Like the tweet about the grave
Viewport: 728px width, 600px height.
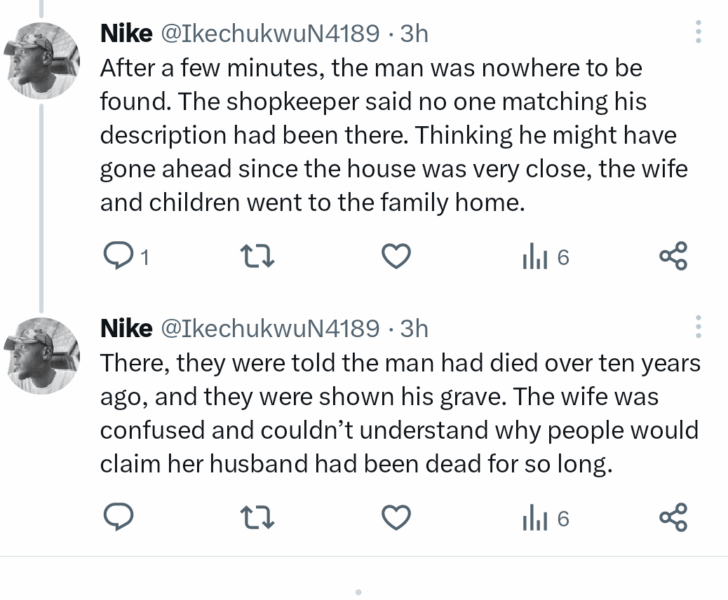click(x=398, y=517)
